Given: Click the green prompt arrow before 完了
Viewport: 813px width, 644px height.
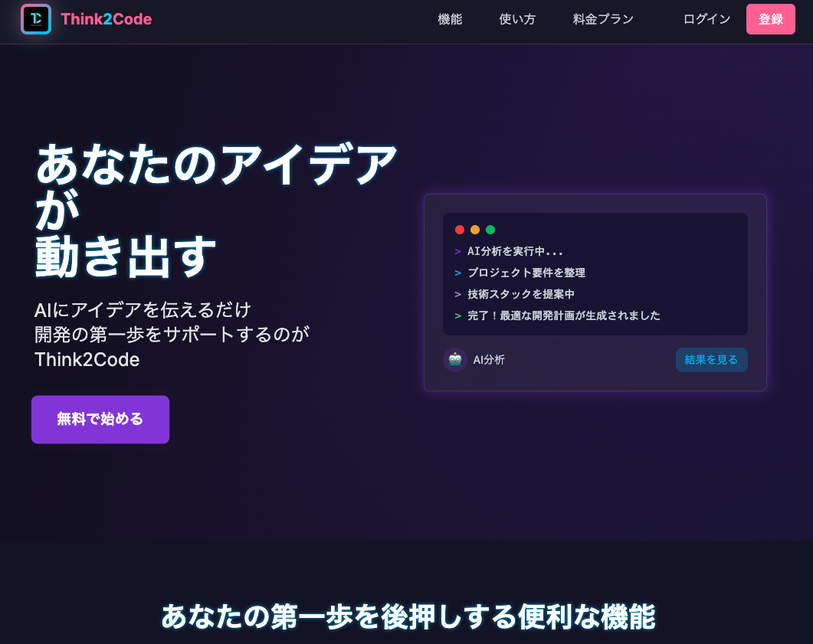Looking at the screenshot, I should (458, 315).
